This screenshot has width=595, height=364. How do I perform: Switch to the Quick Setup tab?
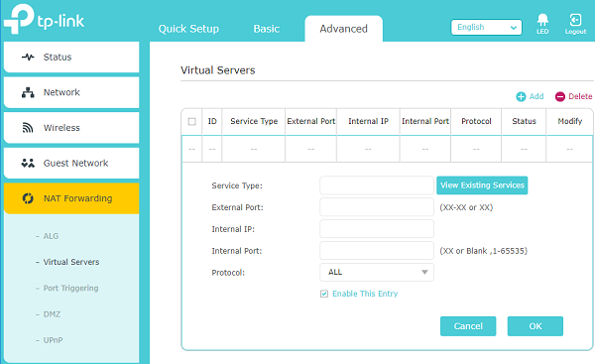[188, 29]
